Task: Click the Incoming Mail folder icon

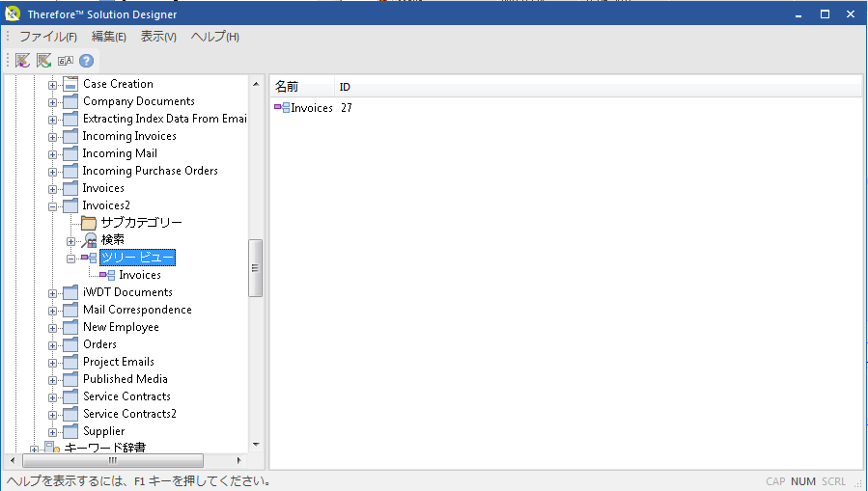Action: 70,153
